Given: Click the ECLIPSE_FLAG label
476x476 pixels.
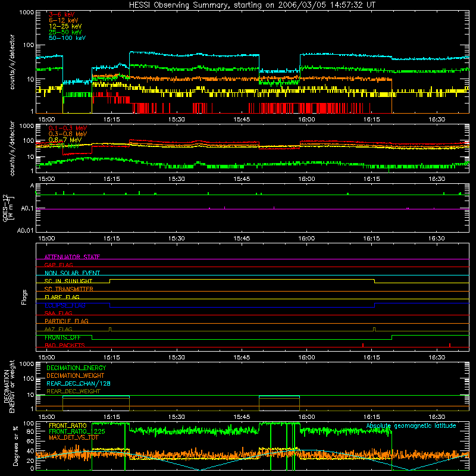Looking at the screenshot, I should tap(65, 305).
